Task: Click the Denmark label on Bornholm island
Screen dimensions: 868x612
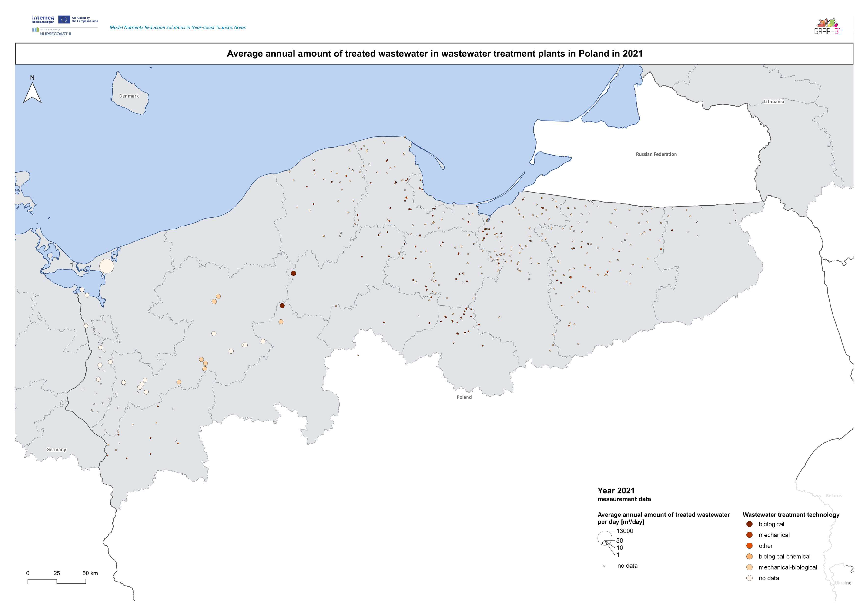Action: tap(129, 96)
